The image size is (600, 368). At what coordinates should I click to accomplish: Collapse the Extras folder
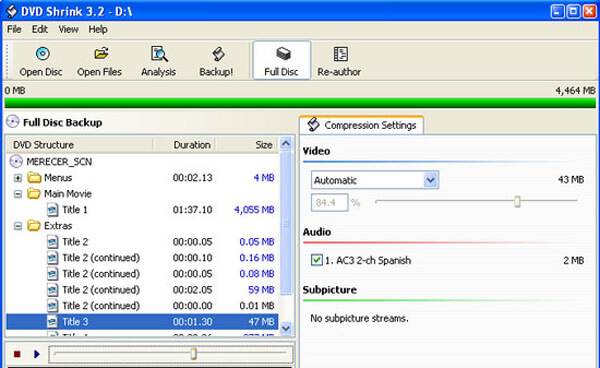pyautogui.click(x=18, y=226)
